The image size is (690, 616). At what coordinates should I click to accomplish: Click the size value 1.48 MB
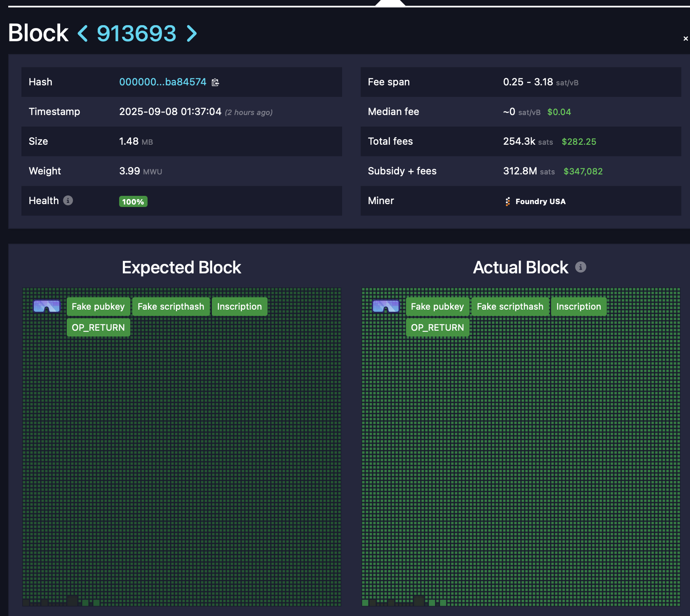136,141
